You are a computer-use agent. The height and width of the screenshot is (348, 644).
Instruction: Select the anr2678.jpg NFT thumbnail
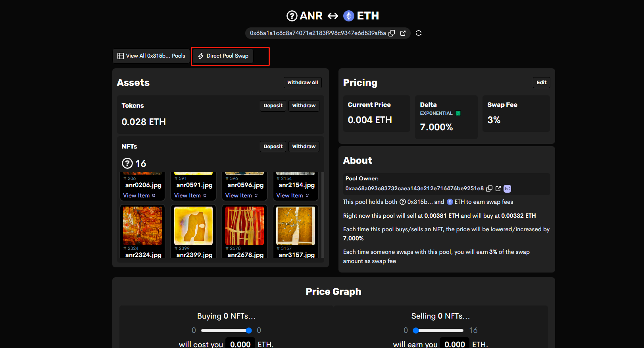click(x=244, y=226)
